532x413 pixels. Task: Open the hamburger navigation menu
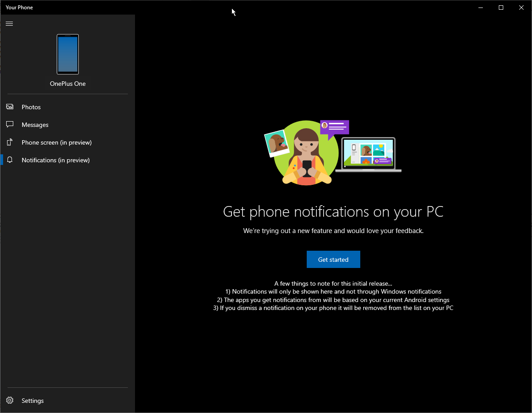[x=9, y=23]
